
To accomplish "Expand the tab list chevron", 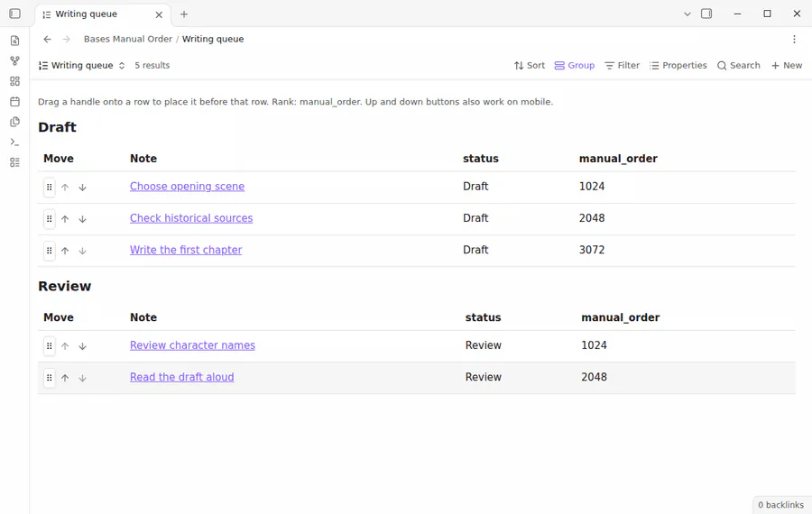I will (687, 14).
